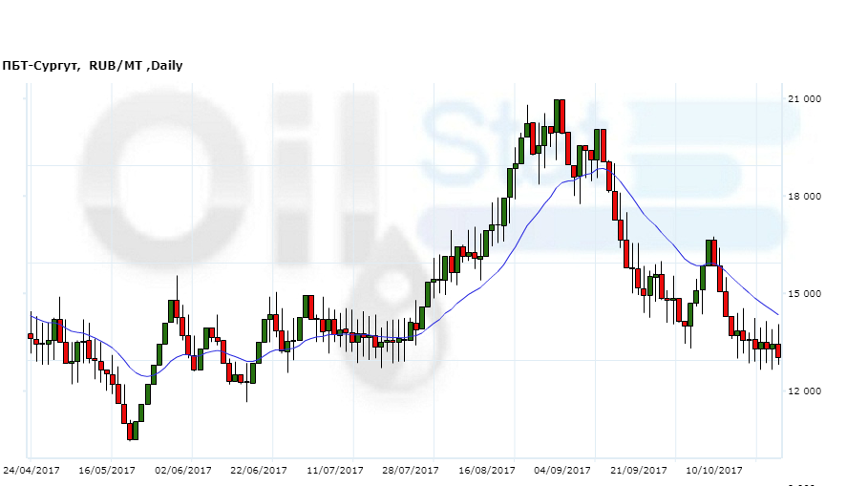Image resolution: width=868 pixels, height=486 pixels.
Task: Click the 16/05/2017 date axis label
Action: click(107, 471)
